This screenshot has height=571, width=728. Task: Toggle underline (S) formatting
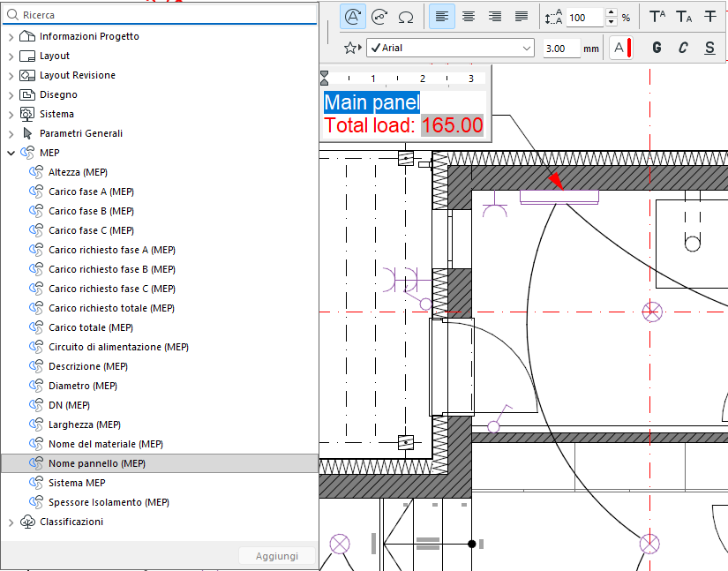pyautogui.click(x=709, y=48)
